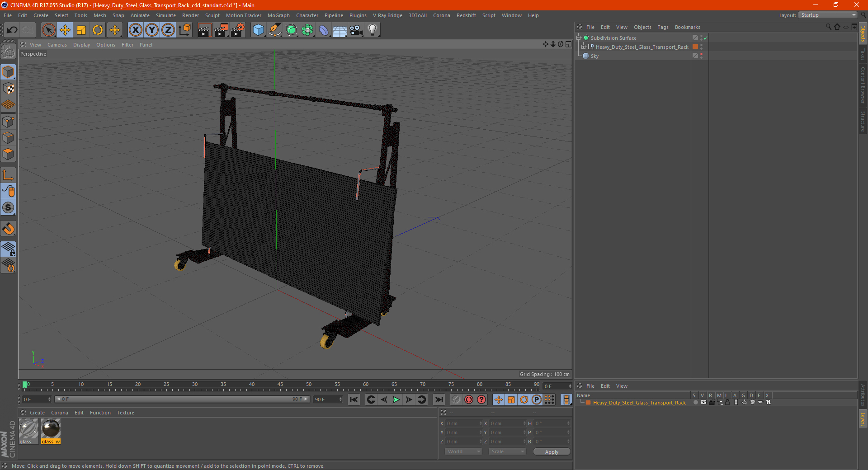
Task: Enable Texture mode in left palette
Action: 8,89
